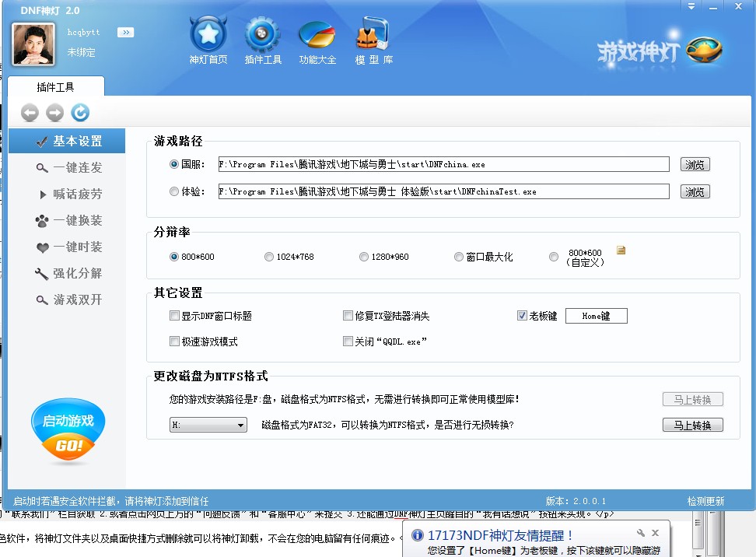Select the 国服 radio button

174,164
